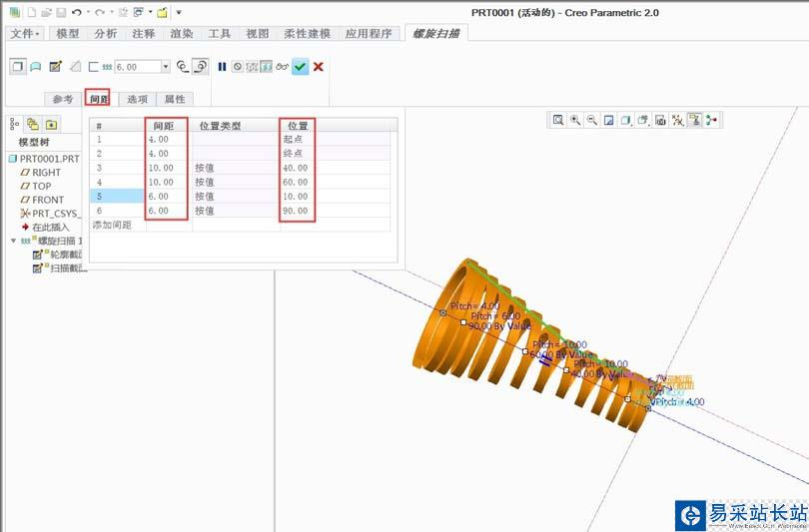Switch to the 注释 ribbon tab
The image size is (809, 532).
coord(144,34)
